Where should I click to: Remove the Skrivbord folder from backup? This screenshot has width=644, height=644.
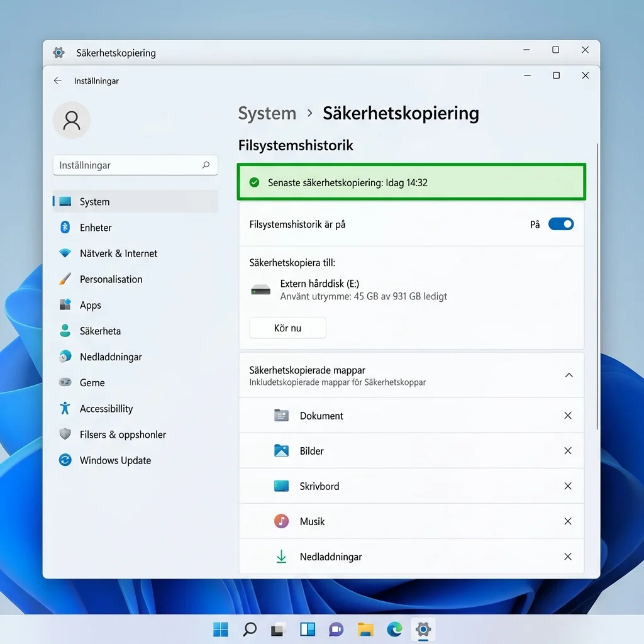click(568, 486)
